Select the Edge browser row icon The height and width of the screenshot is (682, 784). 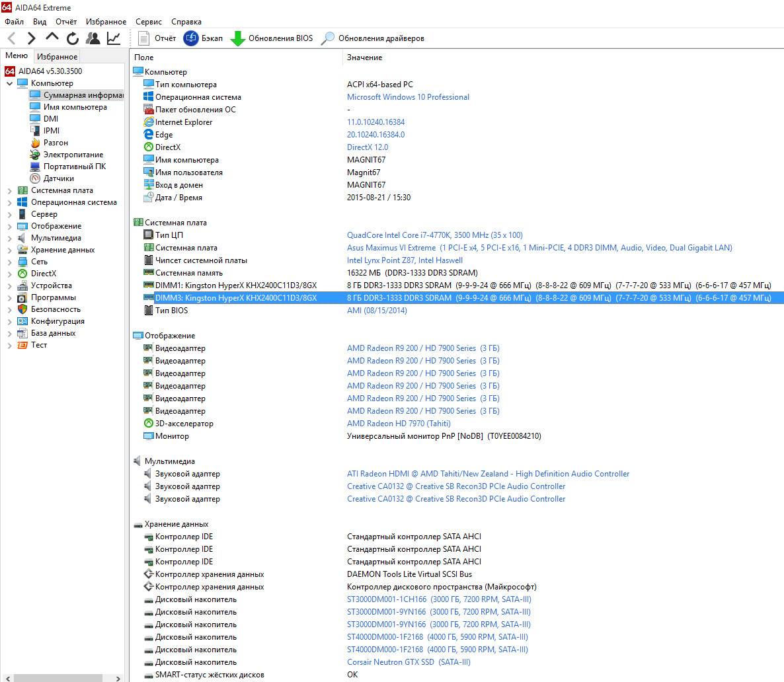149,135
